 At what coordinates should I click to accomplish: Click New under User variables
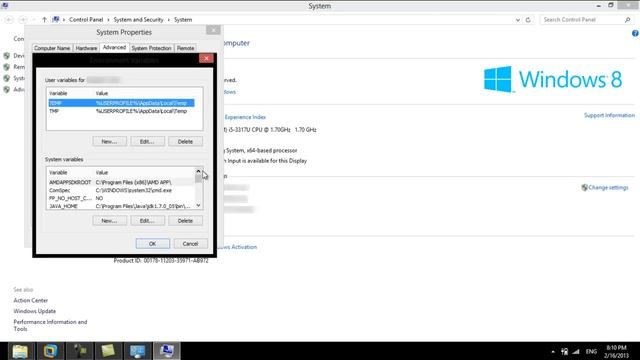(x=109, y=142)
